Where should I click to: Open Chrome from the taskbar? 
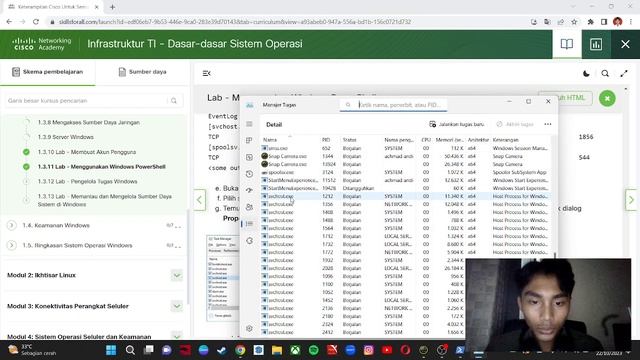pos(240,350)
